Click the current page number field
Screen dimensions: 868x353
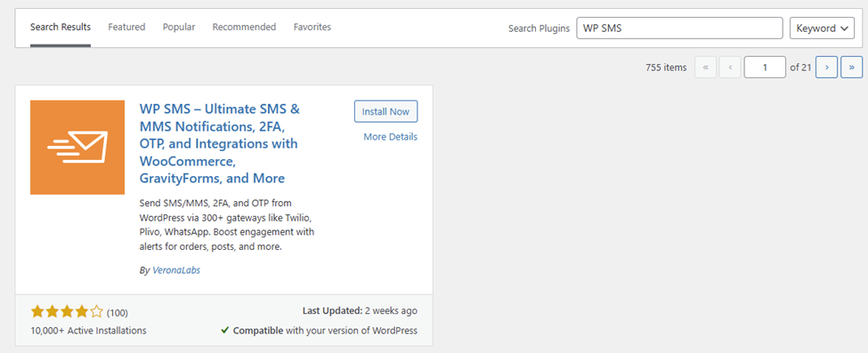[x=765, y=68]
